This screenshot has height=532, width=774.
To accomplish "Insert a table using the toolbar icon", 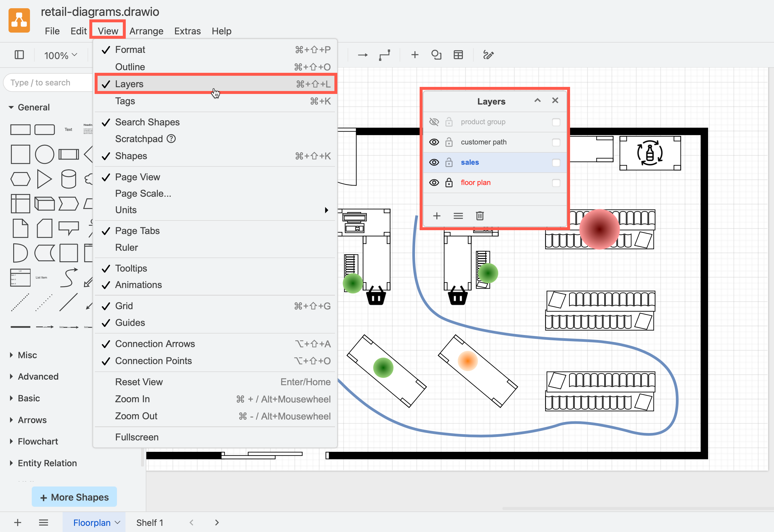I will 458,54.
